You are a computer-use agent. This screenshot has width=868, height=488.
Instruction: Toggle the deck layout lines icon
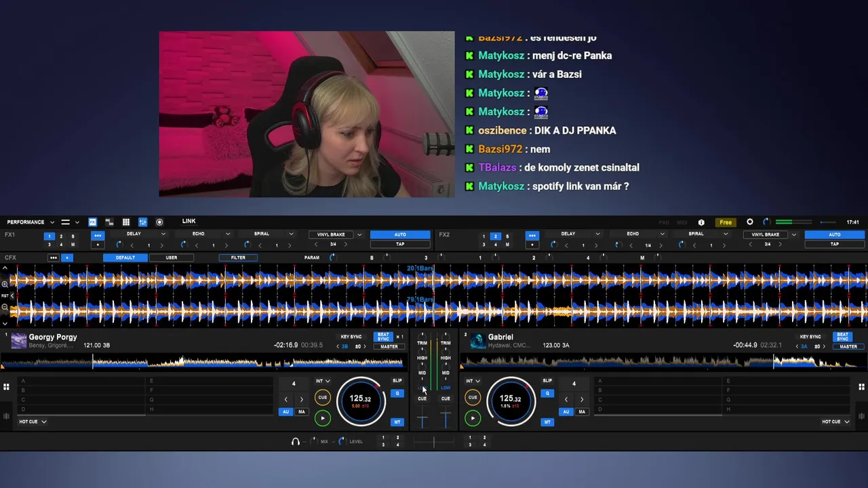click(65, 222)
